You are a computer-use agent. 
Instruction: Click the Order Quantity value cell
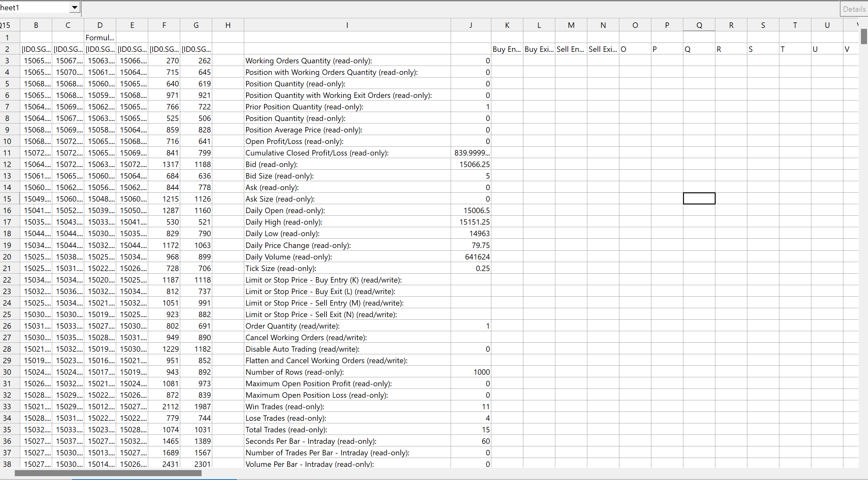[471, 326]
